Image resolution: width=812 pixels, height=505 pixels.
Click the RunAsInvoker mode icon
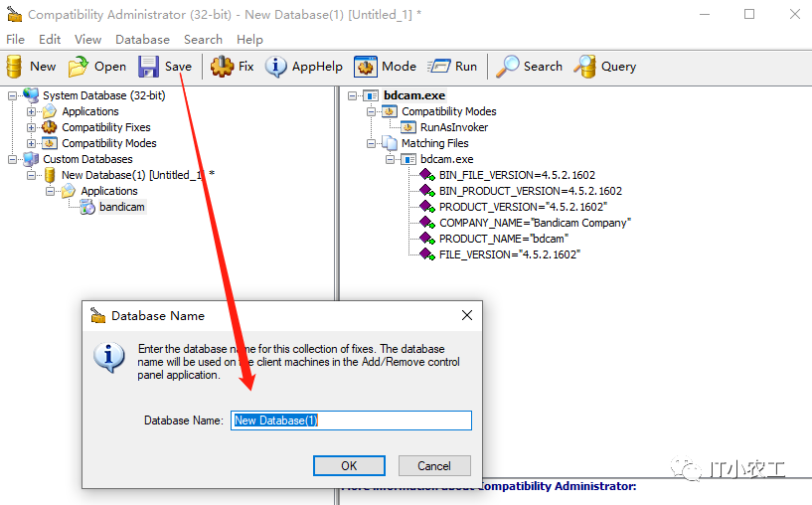click(408, 127)
